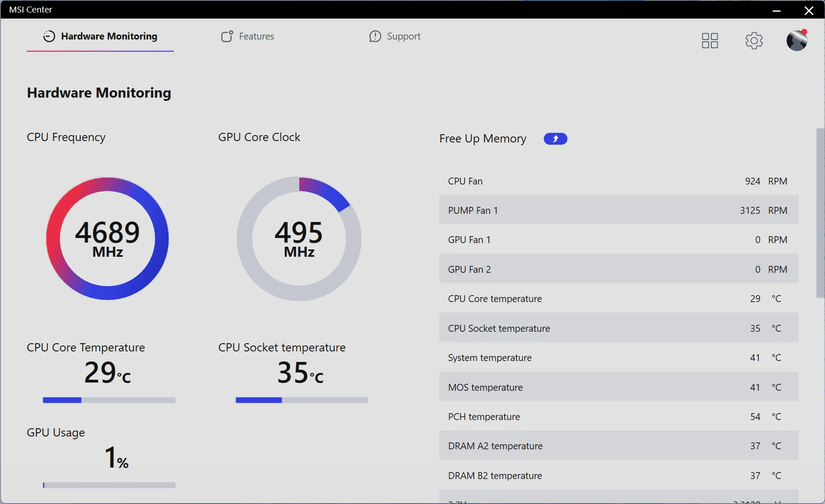Open the Hardware Monitoring tab
The height and width of the screenshot is (504, 825).
(100, 37)
